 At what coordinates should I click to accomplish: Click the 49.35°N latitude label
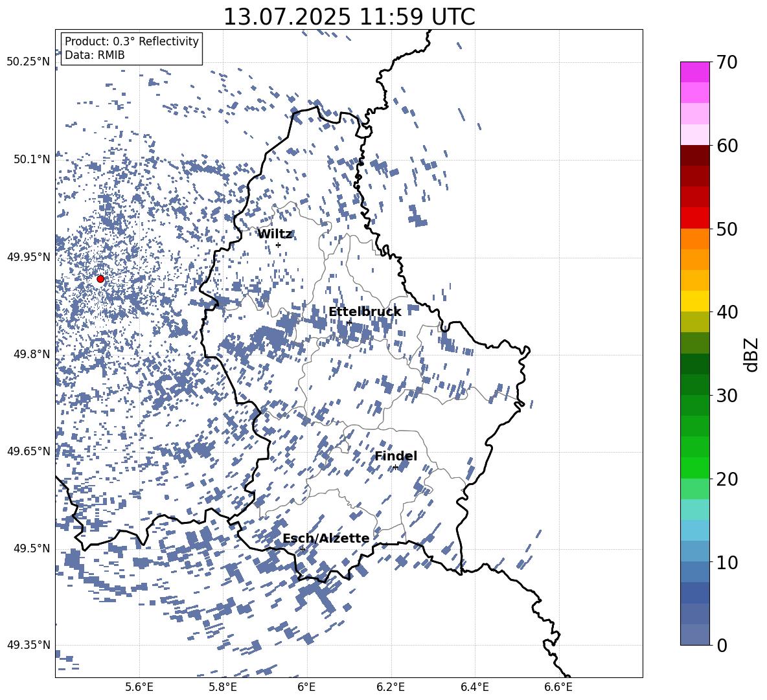pos(29,645)
